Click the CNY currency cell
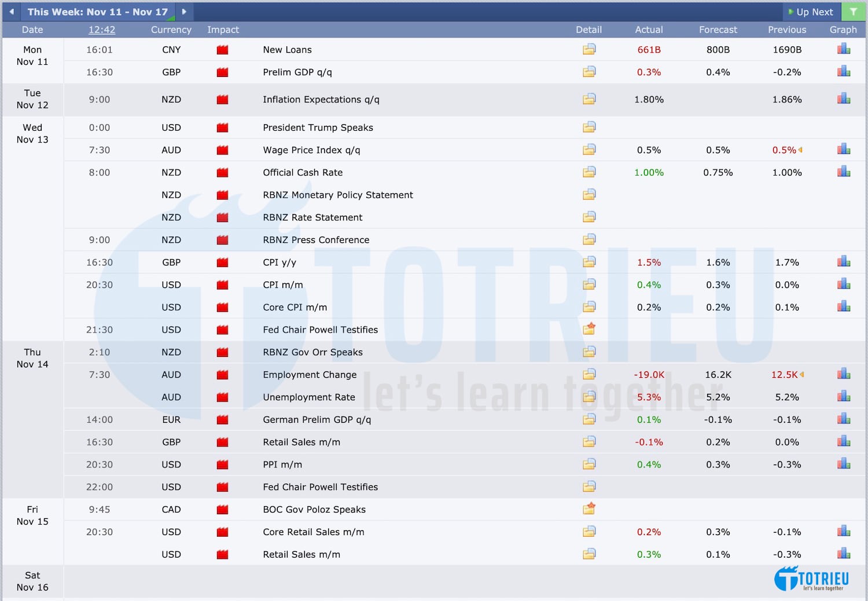The height and width of the screenshot is (601, 868). 171,50
